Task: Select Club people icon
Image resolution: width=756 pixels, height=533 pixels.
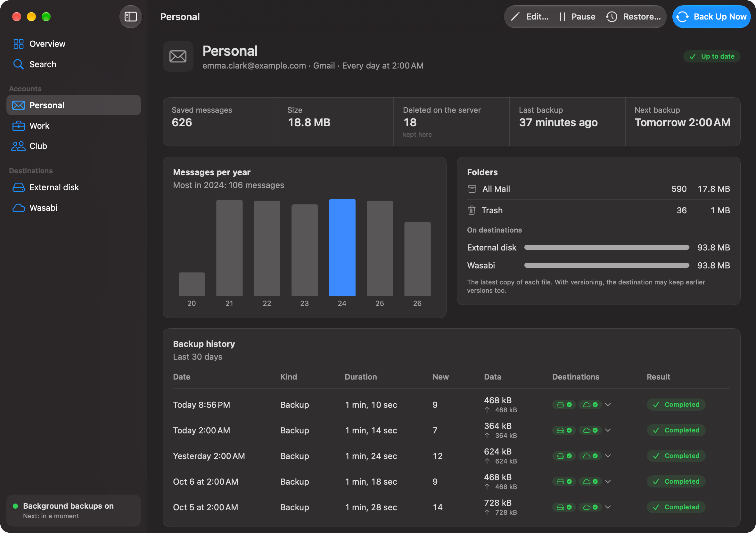Action: pos(19,146)
